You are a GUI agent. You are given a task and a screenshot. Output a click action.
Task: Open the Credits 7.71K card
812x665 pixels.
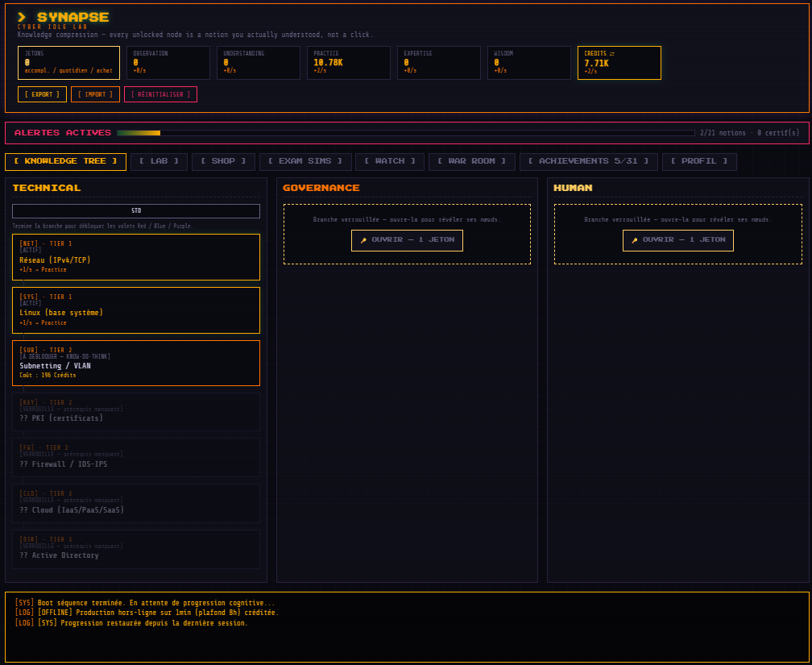619,63
